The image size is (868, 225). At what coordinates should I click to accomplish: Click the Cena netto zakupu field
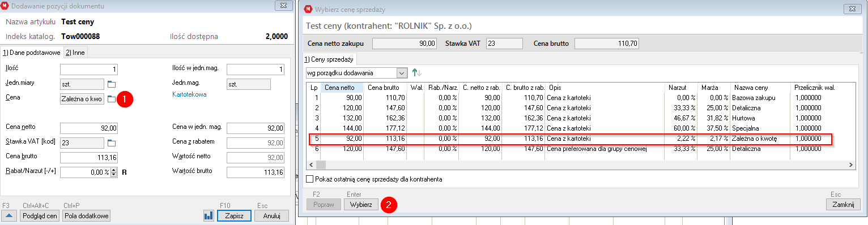point(405,43)
